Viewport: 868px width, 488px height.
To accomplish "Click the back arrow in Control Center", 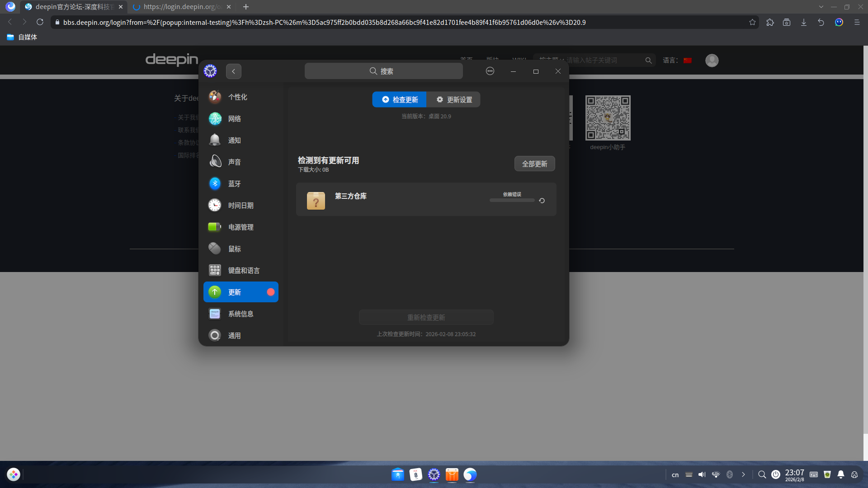I will (x=234, y=71).
